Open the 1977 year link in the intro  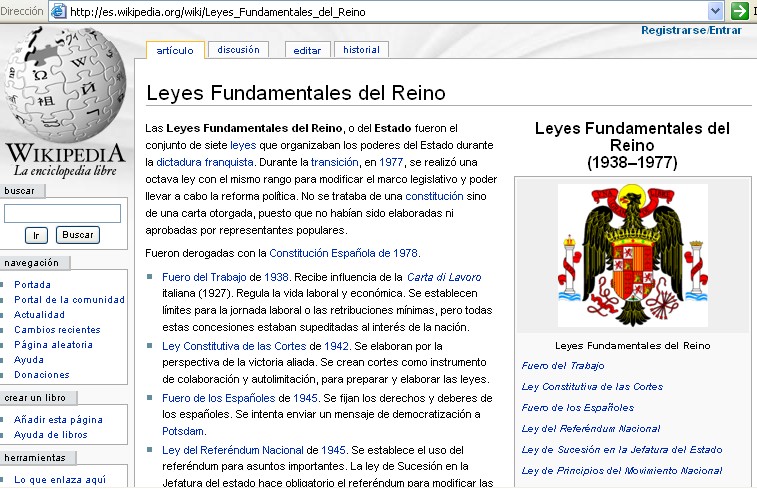(x=391, y=162)
